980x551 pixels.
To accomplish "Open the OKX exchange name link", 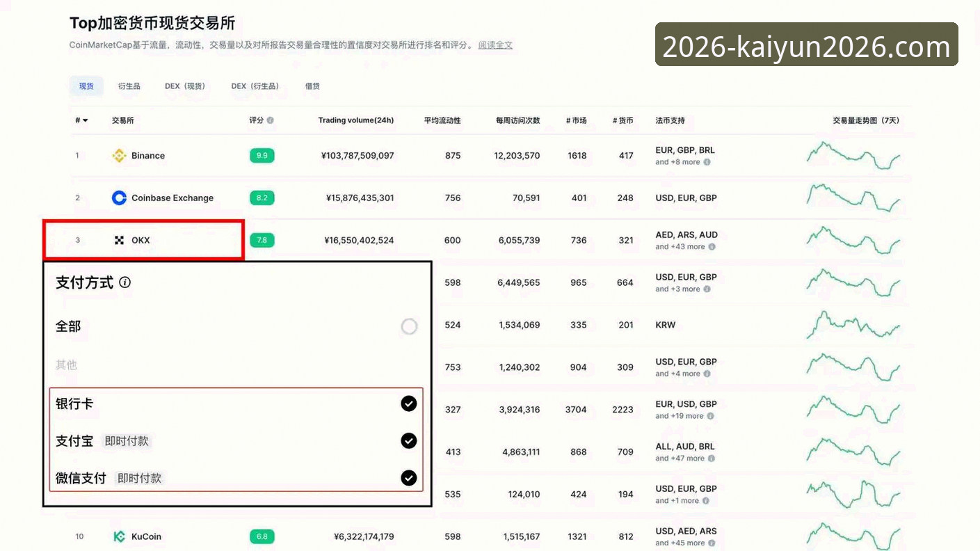I will pos(140,241).
